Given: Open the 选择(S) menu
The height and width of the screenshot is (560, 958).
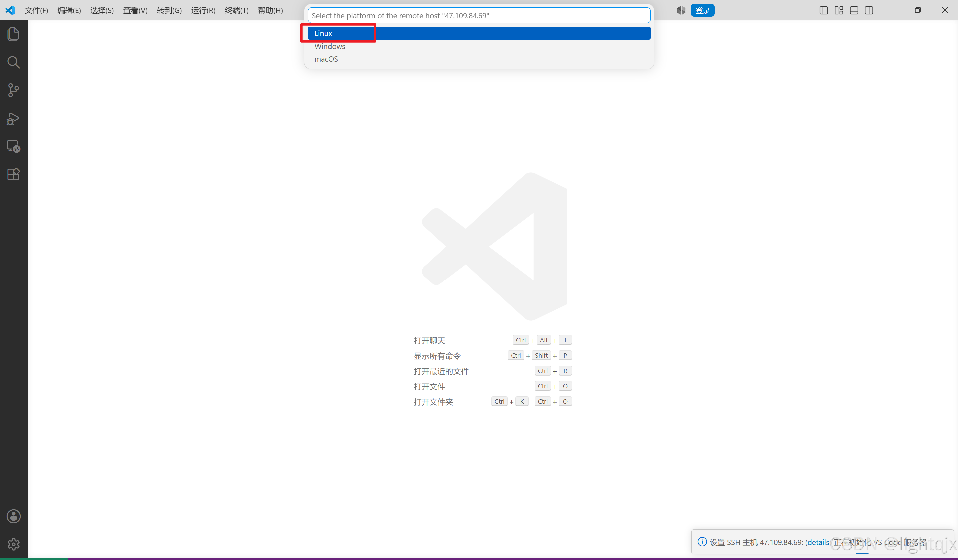Looking at the screenshot, I should click(x=102, y=10).
